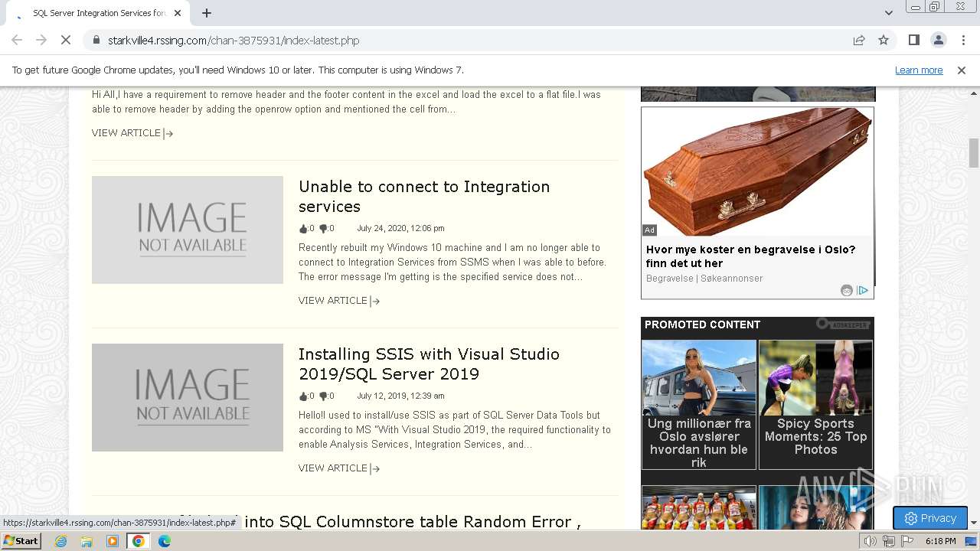Click the Action Center flag icon
Image resolution: width=980 pixels, height=551 pixels.
coord(908,541)
